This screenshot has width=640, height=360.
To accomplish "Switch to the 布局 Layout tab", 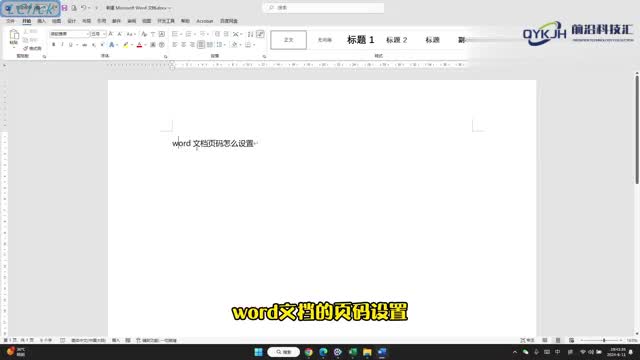I will pos(87,21).
